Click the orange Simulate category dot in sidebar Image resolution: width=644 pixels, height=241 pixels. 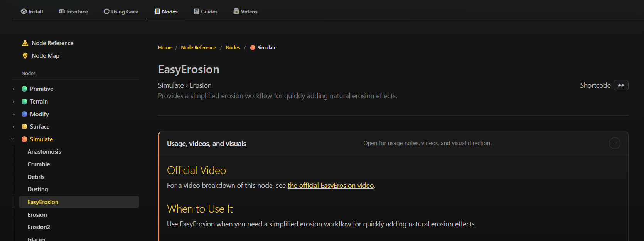click(x=24, y=139)
